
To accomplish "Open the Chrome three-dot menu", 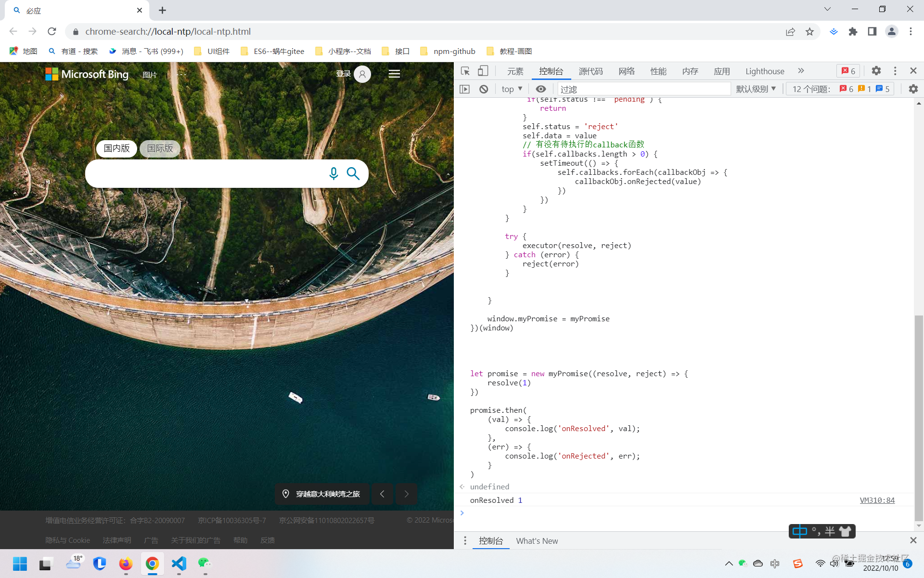I will coord(911,31).
